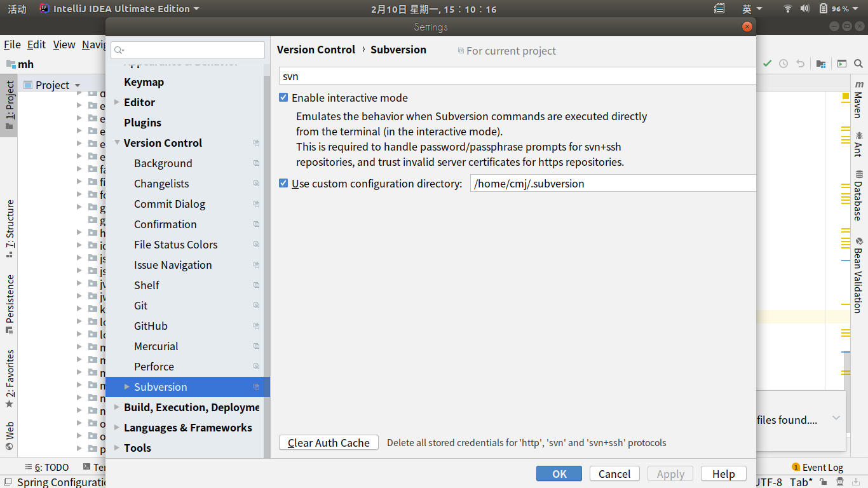Select Perforce settings page
The image size is (868, 488).
tap(154, 367)
